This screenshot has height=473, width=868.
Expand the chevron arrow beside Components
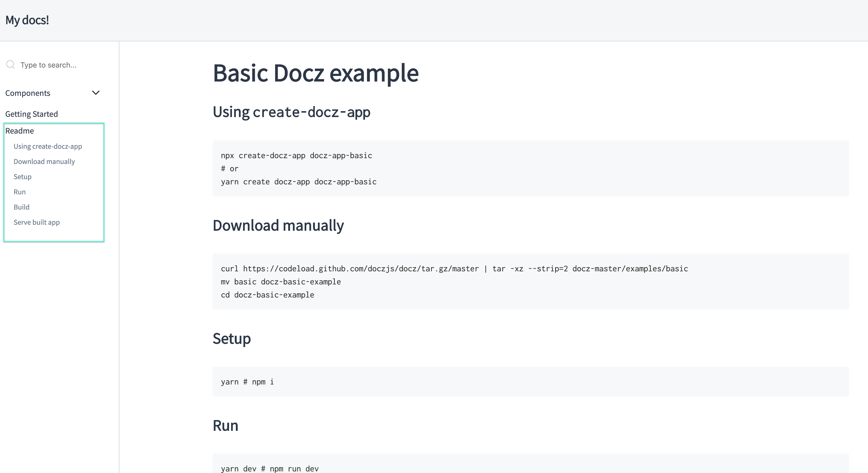click(x=96, y=93)
